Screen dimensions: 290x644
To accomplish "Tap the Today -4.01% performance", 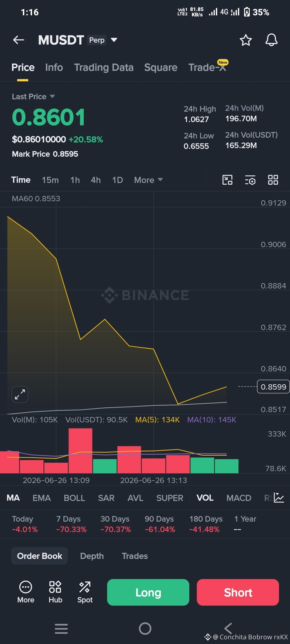I will tap(25, 524).
